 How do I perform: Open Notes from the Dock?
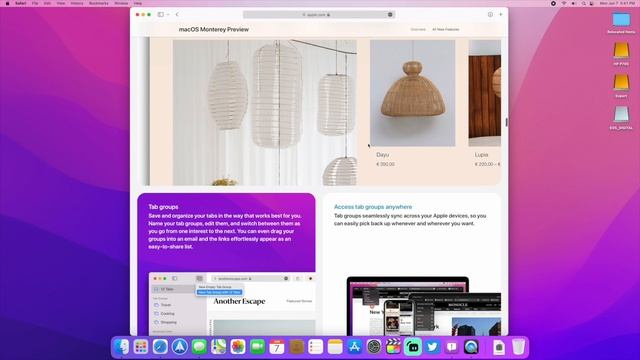click(x=335, y=347)
